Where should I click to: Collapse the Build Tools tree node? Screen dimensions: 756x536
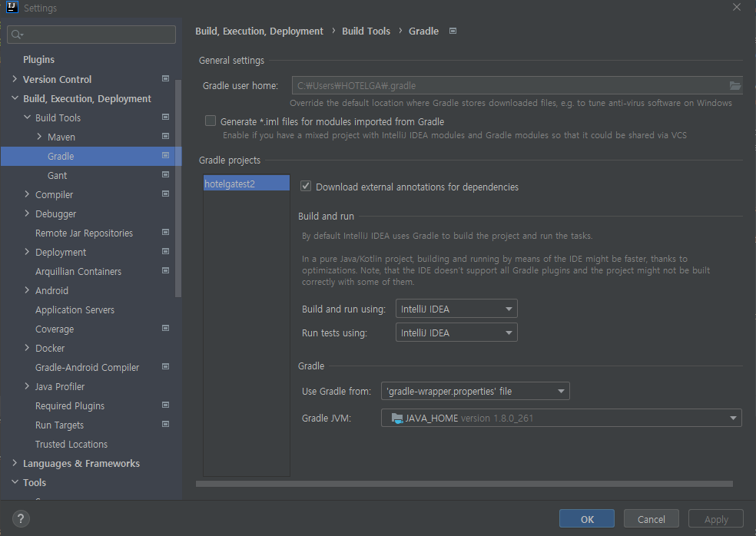pyautogui.click(x=27, y=117)
